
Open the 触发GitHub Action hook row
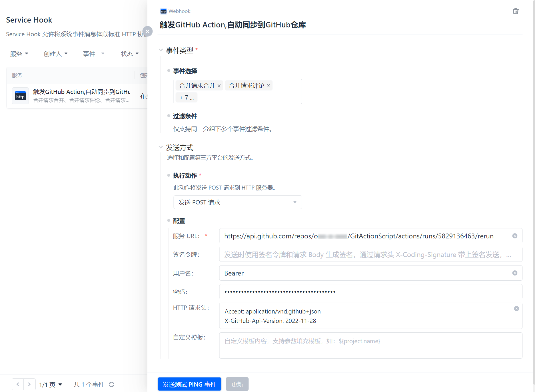tap(77, 96)
